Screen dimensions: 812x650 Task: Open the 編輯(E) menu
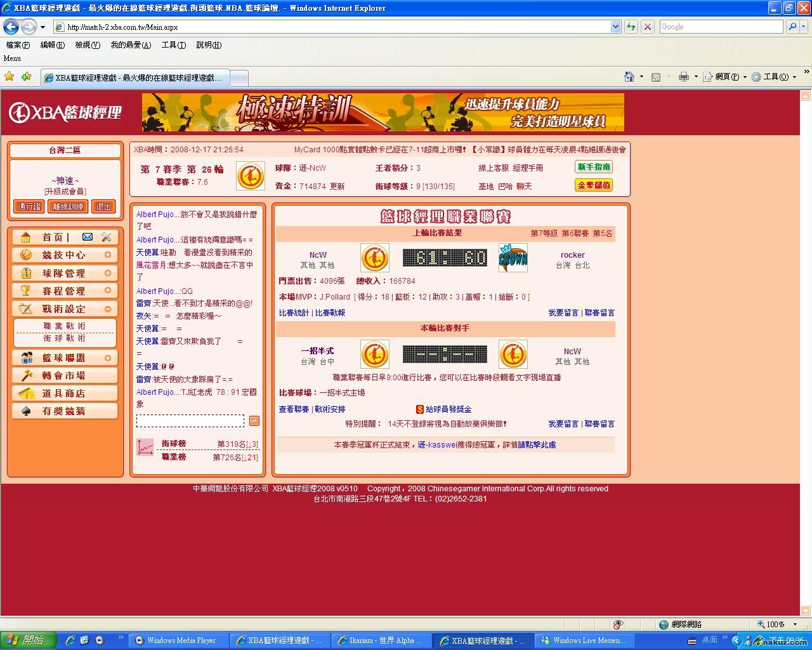pos(52,45)
